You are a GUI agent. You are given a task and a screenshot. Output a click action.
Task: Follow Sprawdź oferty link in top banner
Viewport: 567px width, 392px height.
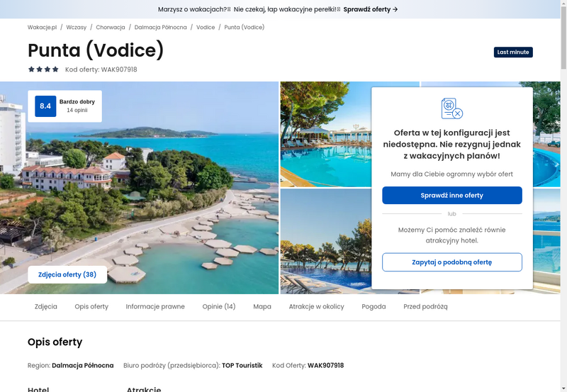370,9
